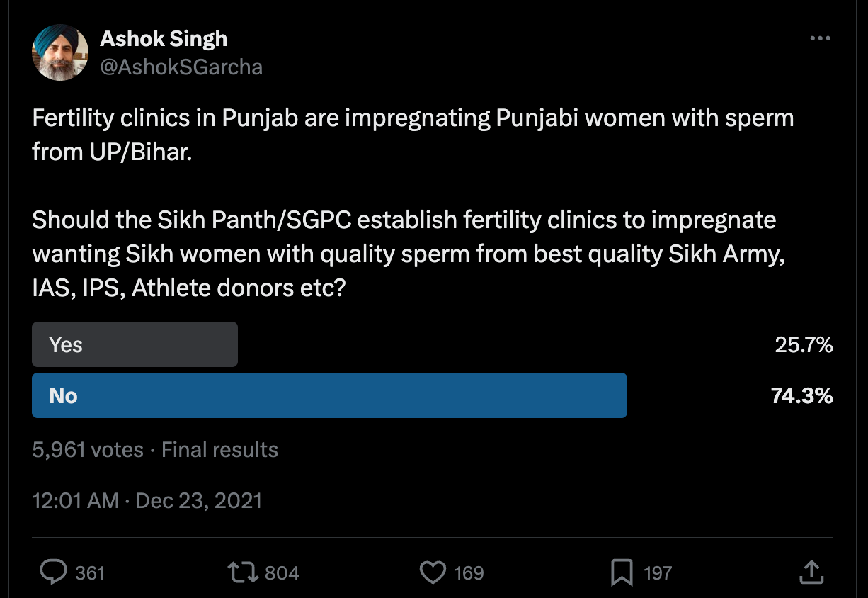Bookmark the post with the bookmark icon
Image resolution: width=868 pixels, height=598 pixels.
pos(622,572)
